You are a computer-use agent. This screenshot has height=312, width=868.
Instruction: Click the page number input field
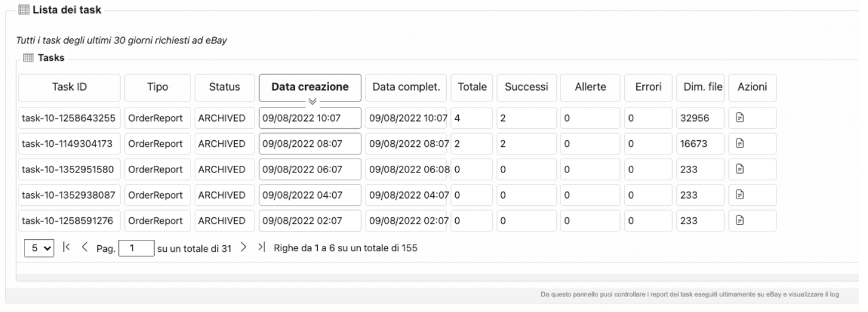136,248
